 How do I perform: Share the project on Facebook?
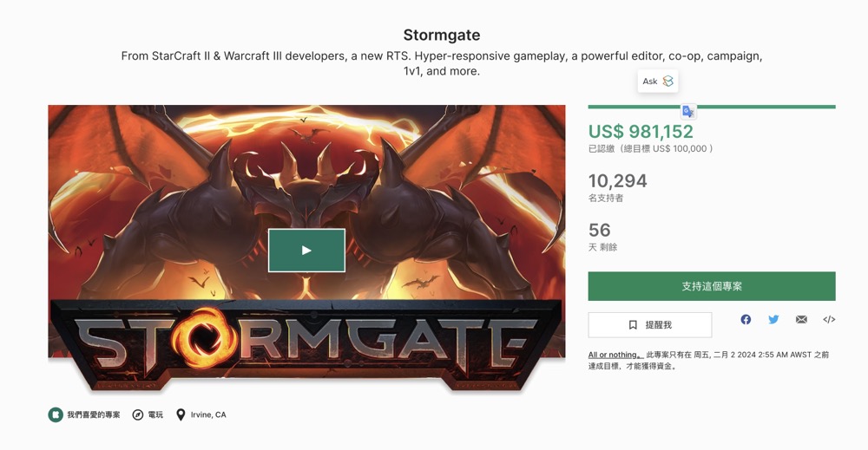coord(746,320)
